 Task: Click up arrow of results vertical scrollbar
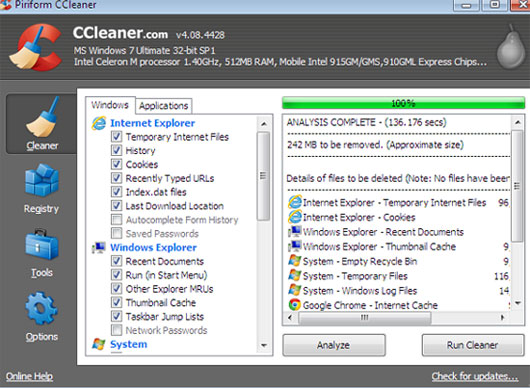click(518, 122)
